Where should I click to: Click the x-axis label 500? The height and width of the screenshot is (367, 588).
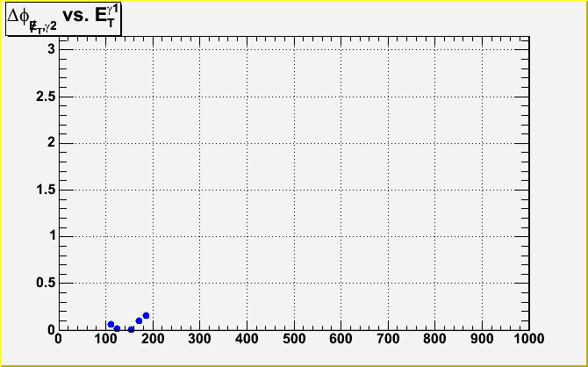click(x=293, y=338)
